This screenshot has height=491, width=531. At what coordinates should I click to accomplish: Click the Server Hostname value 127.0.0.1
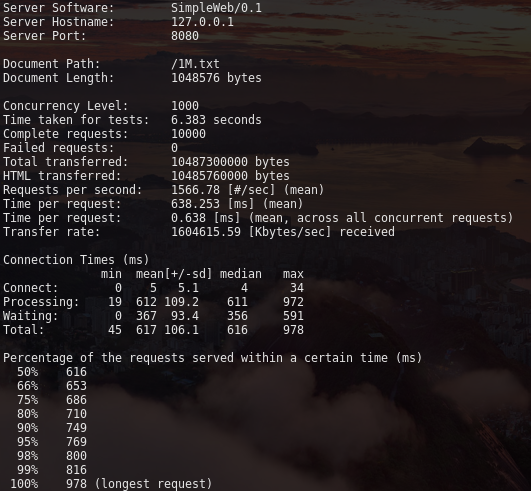[x=202, y=22]
